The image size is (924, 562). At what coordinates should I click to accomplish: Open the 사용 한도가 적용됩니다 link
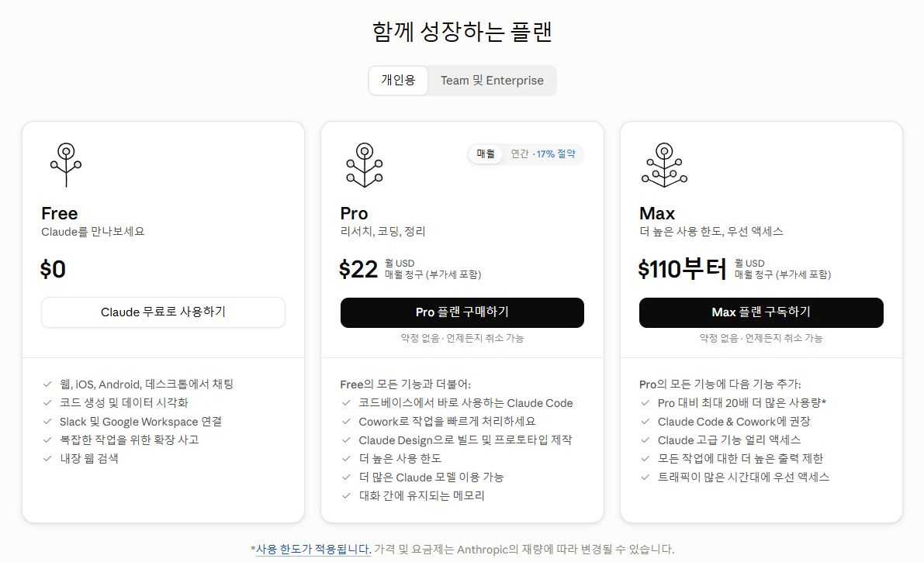[x=313, y=549]
